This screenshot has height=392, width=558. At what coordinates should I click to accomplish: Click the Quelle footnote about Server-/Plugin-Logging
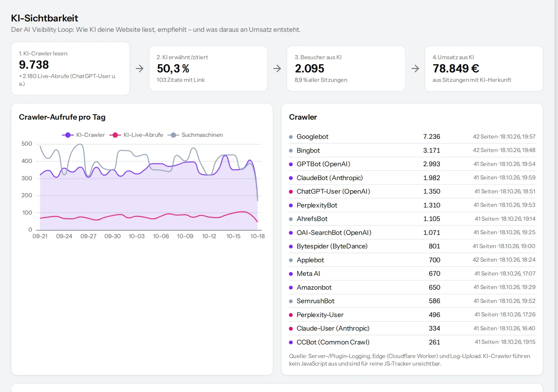(410, 360)
